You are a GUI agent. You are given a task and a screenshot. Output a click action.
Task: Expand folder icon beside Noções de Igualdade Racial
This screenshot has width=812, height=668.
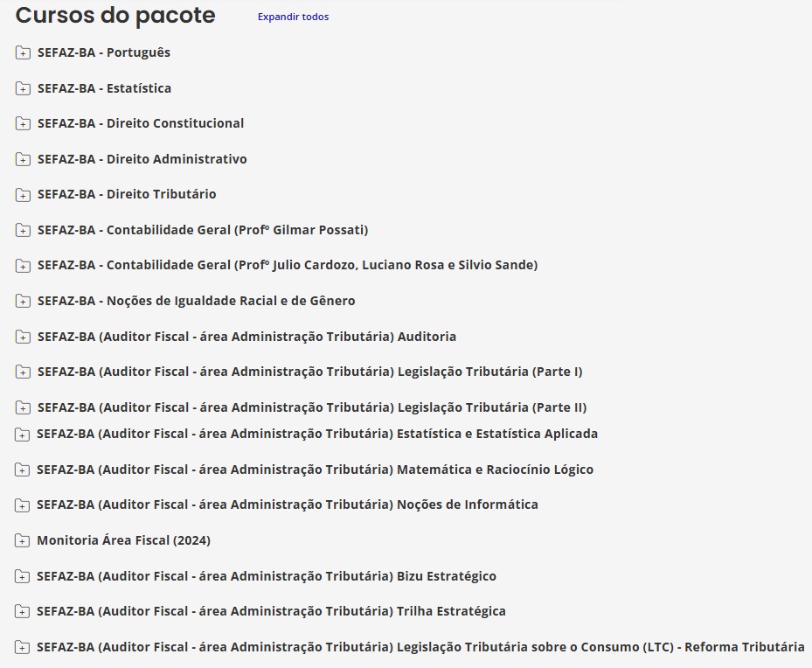tap(23, 302)
